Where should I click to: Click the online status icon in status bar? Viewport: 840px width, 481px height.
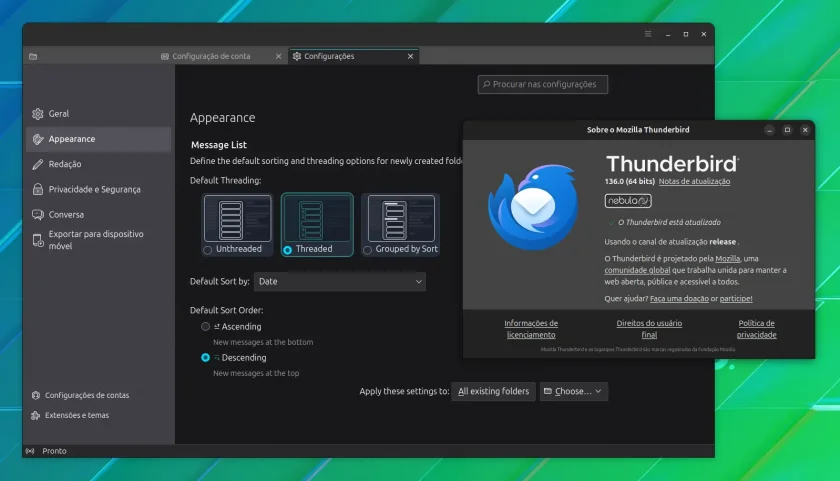(x=31, y=451)
